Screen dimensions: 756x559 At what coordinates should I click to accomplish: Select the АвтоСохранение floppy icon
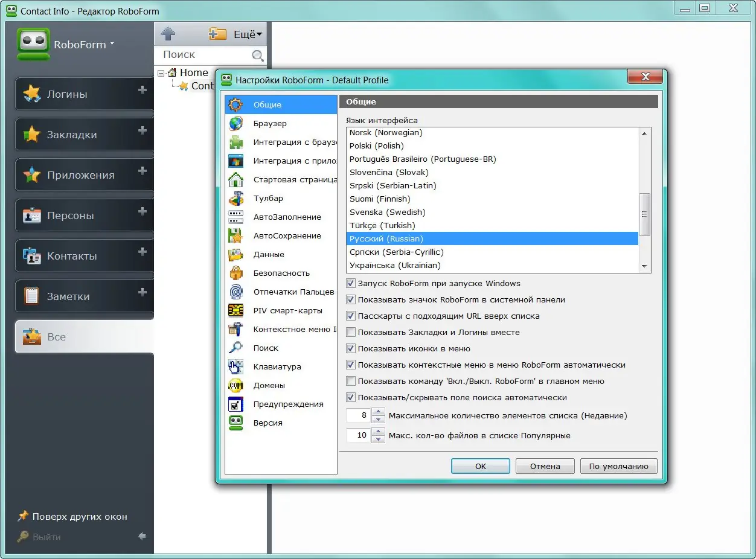coord(235,235)
